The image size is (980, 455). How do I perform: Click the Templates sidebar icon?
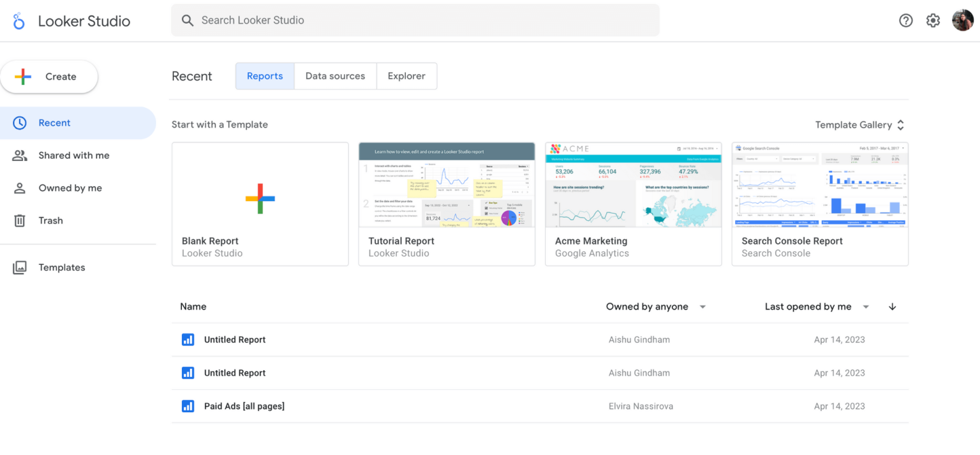click(x=19, y=267)
